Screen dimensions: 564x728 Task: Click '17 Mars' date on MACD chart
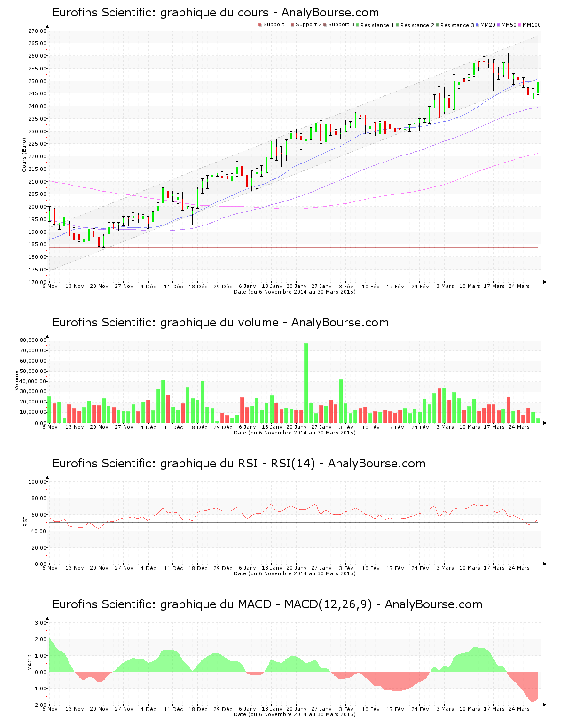click(494, 709)
